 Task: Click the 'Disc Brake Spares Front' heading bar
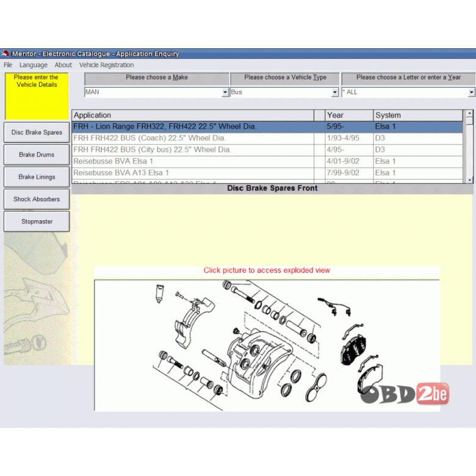tap(272, 189)
